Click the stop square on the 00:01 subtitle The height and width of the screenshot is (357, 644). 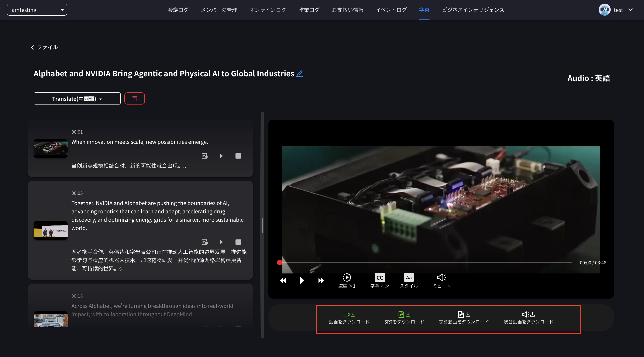(238, 156)
